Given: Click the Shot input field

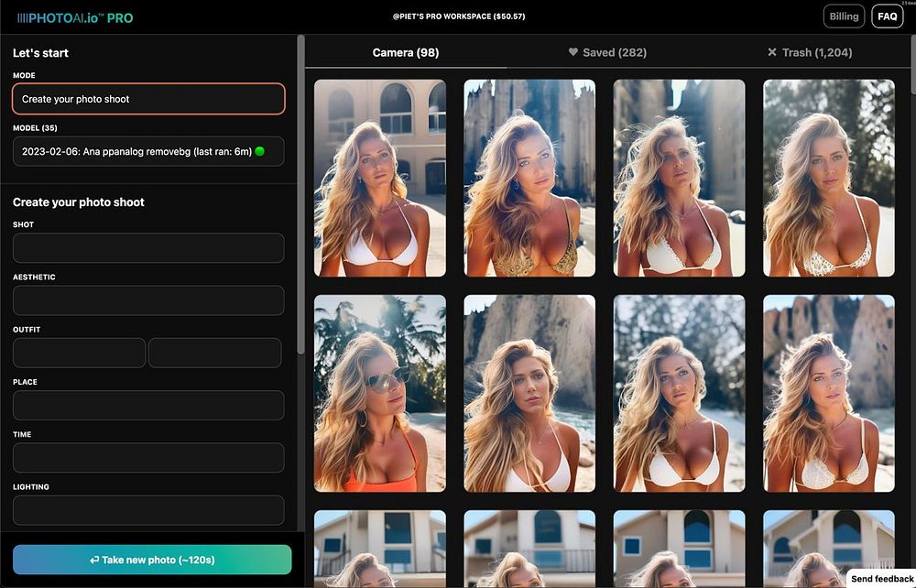Looking at the screenshot, I should pyautogui.click(x=148, y=247).
